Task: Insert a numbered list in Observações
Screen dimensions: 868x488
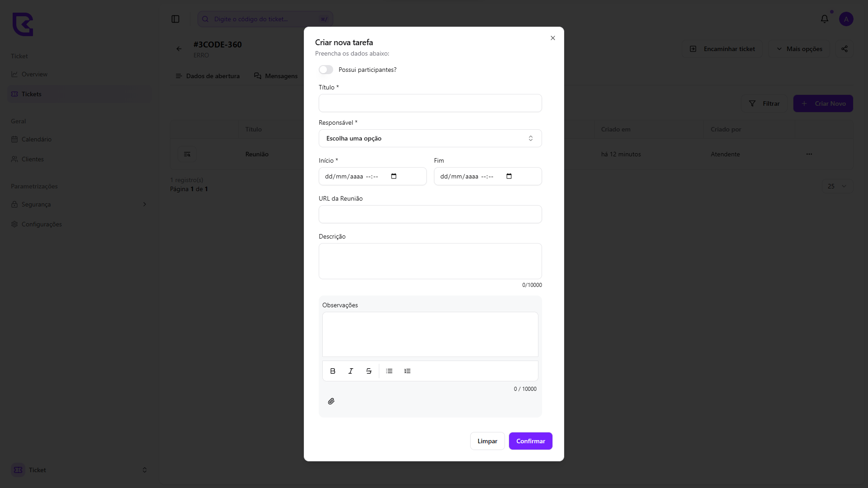Action: (x=407, y=371)
